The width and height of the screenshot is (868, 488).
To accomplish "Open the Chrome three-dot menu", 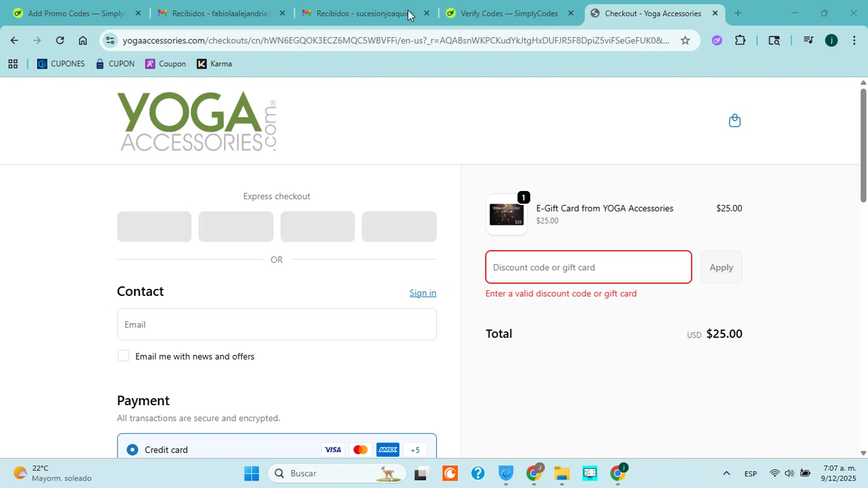I will pos(854,41).
